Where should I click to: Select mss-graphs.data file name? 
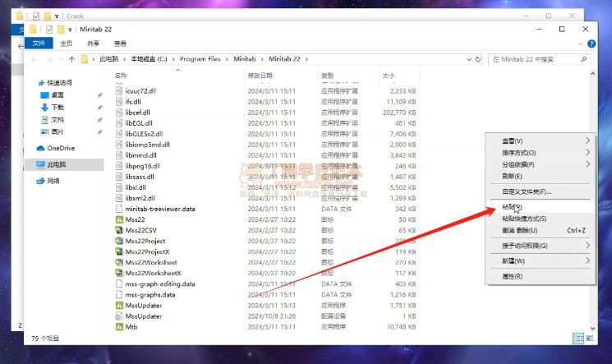tap(150, 294)
